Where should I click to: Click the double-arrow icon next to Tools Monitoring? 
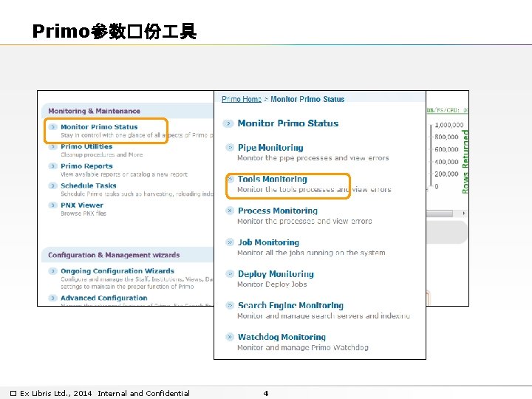tap(230, 179)
